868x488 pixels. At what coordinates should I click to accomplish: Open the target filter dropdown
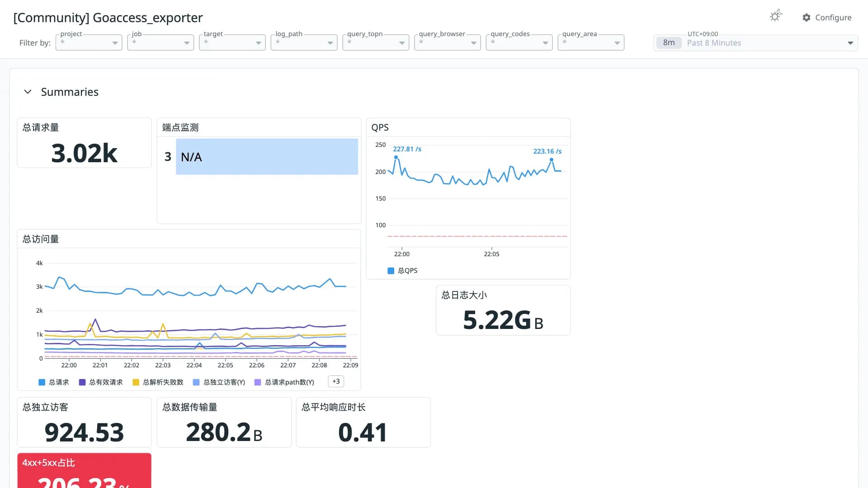point(232,42)
